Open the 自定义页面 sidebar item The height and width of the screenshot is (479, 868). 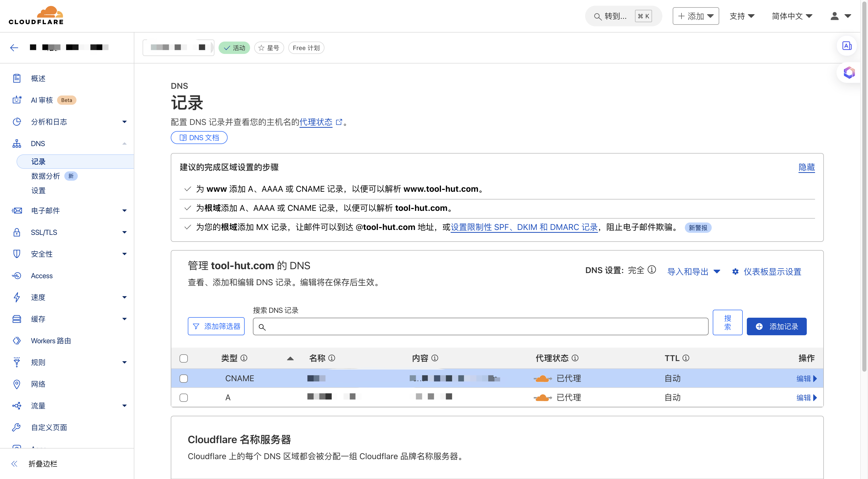click(x=49, y=427)
